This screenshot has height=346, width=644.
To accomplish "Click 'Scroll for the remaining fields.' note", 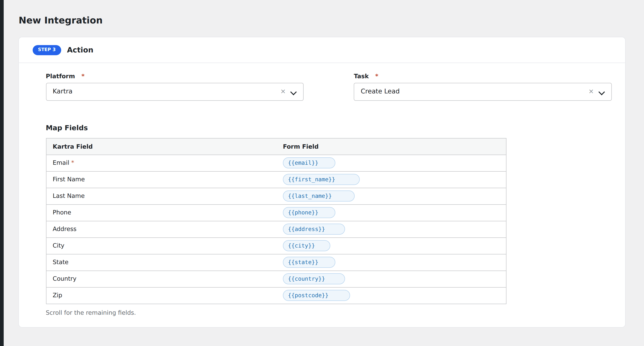I will click(x=90, y=313).
